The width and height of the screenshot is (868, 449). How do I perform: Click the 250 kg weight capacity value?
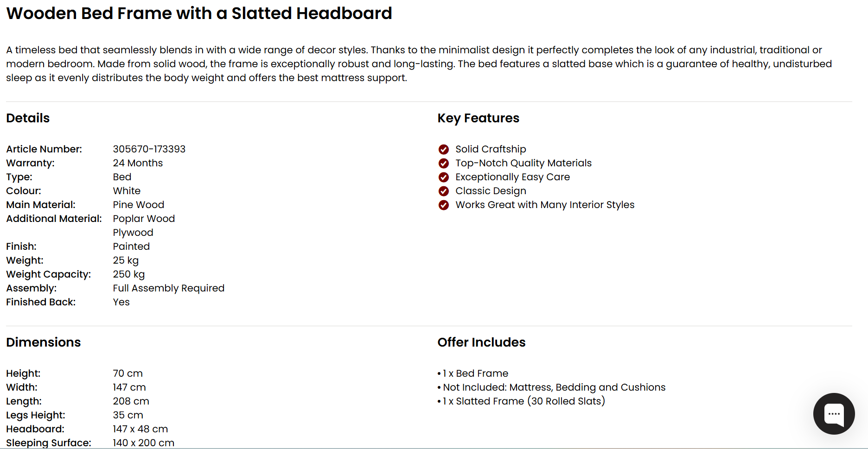click(x=128, y=274)
